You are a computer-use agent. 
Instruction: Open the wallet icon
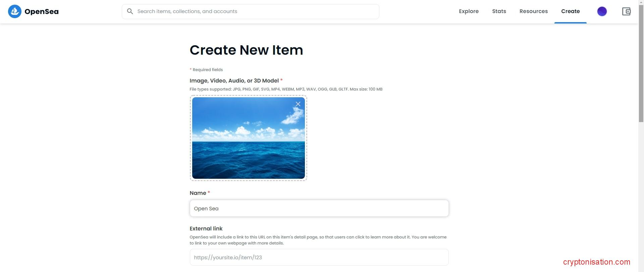tap(626, 11)
